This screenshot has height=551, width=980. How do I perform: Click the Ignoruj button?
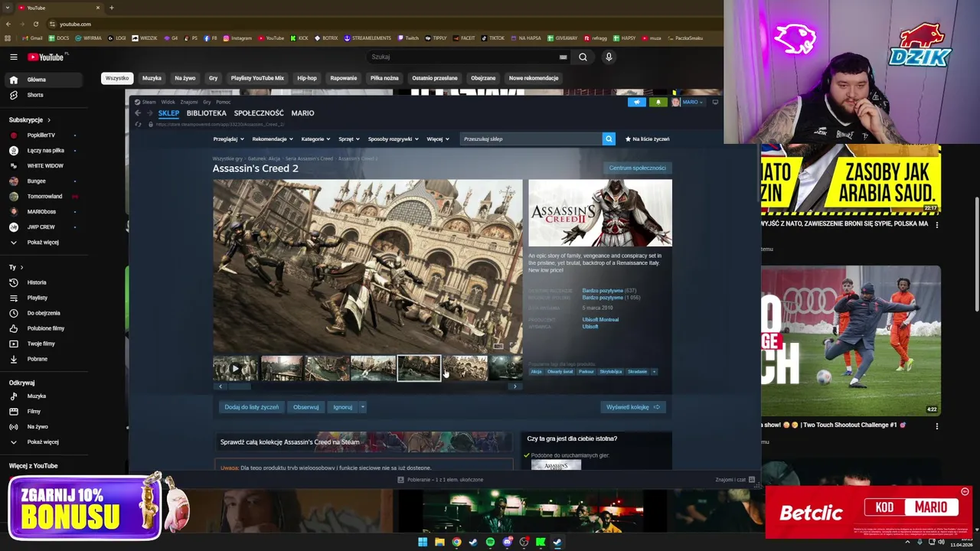(342, 407)
